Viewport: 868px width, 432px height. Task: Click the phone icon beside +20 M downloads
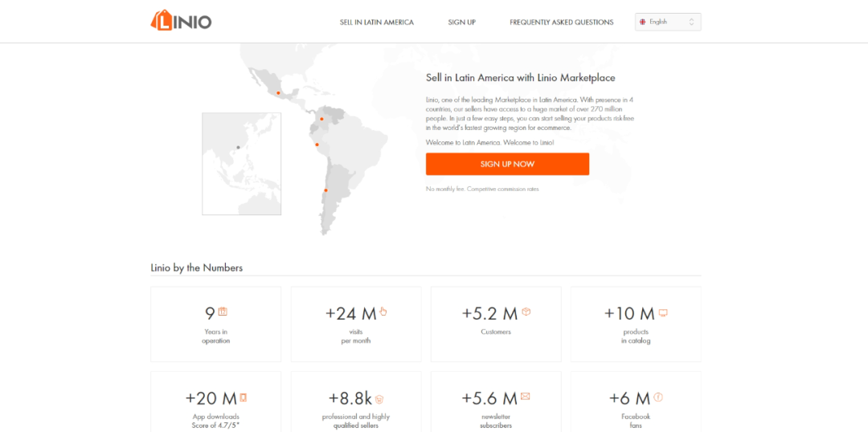[x=243, y=397]
